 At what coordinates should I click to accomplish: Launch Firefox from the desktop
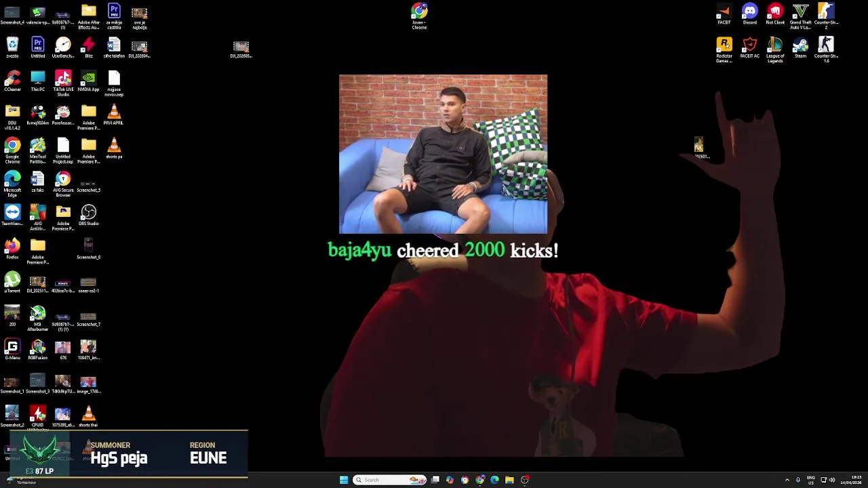[12, 249]
